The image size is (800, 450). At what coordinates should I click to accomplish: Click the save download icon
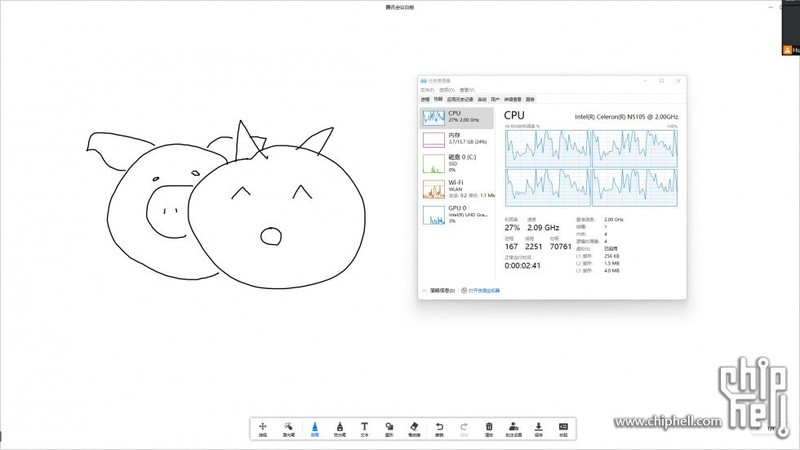[539, 428]
